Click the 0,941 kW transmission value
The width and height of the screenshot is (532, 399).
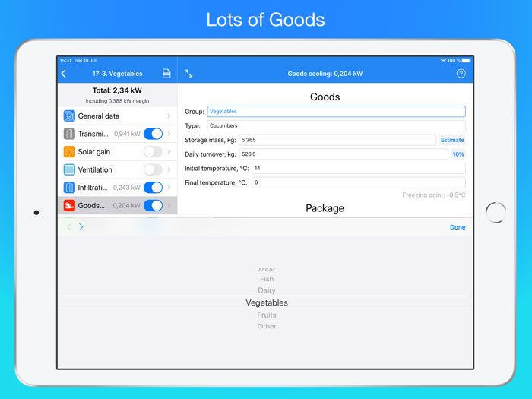pos(127,134)
